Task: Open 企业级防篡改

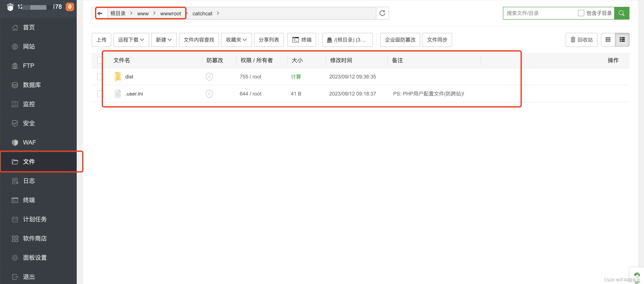Action: (x=400, y=39)
